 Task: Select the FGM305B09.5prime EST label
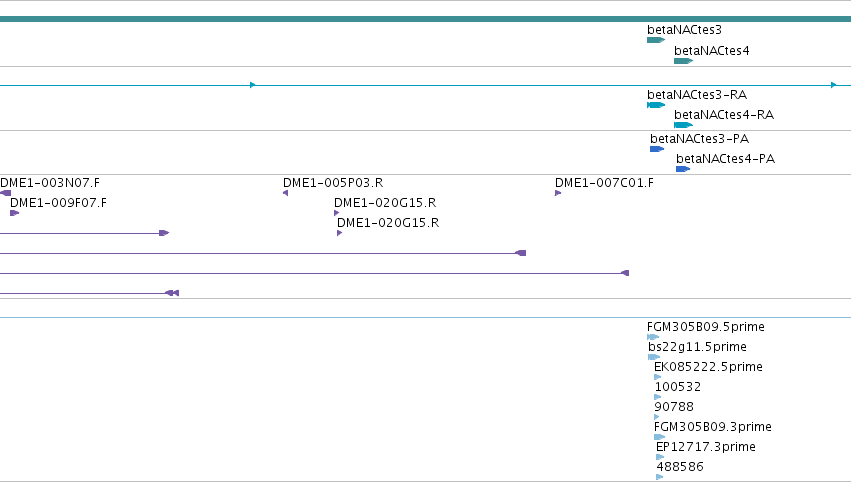point(706,327)
